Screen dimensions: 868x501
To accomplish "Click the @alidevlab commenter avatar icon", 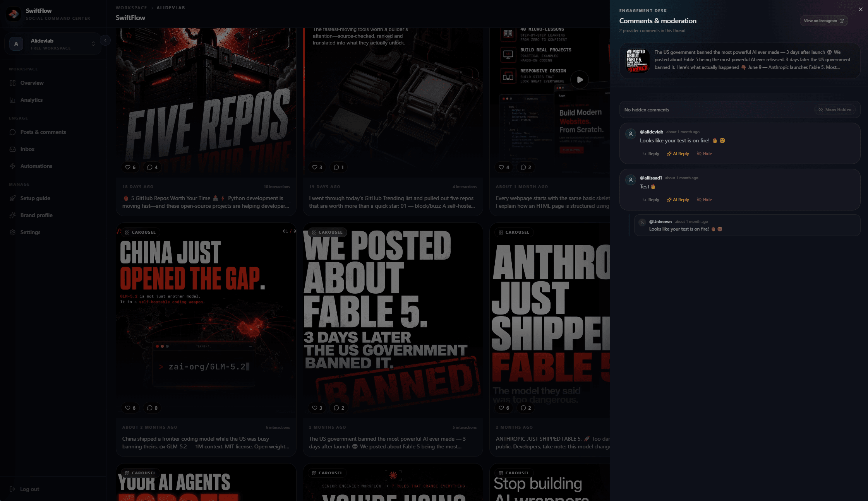I will tap(631, 134).
